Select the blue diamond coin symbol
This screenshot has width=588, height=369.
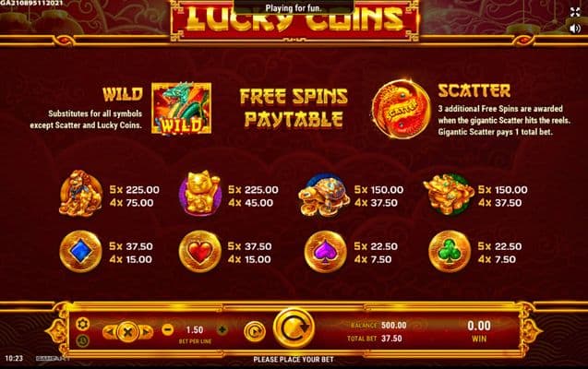click(80, 251)
